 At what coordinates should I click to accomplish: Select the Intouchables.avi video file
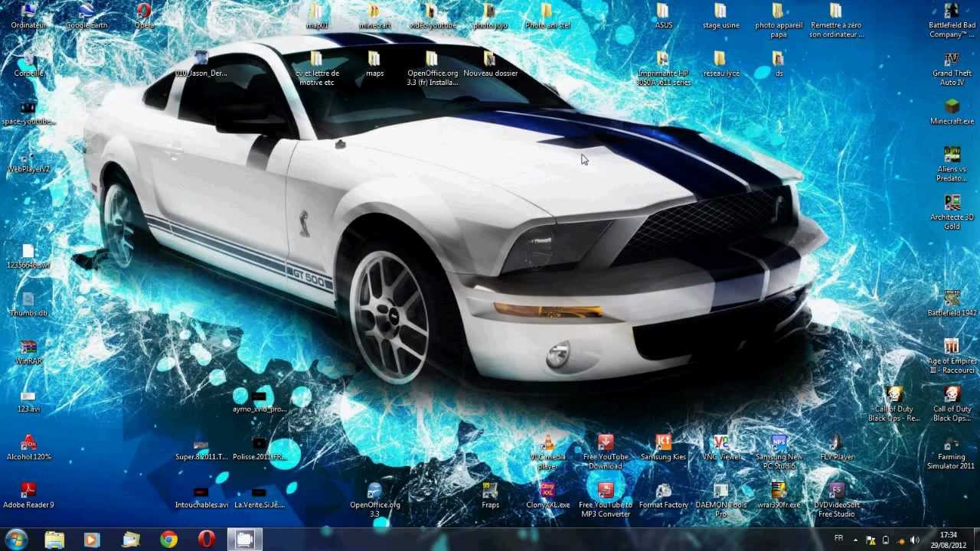pyautogui.click(x=201, y=496)
